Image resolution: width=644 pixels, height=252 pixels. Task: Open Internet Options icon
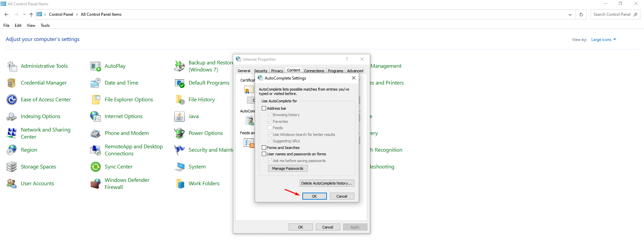(96, 116)
